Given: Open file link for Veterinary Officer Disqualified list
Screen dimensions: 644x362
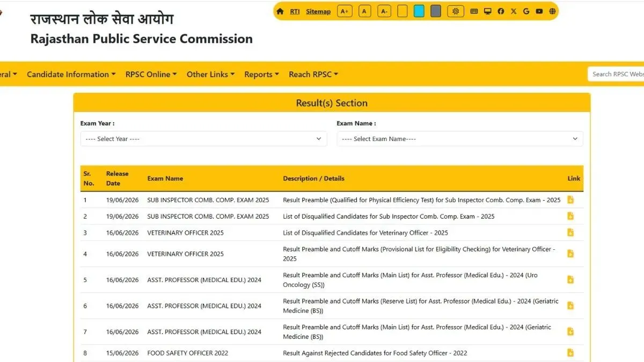Looking at the screenshot, I should [570, 233].
